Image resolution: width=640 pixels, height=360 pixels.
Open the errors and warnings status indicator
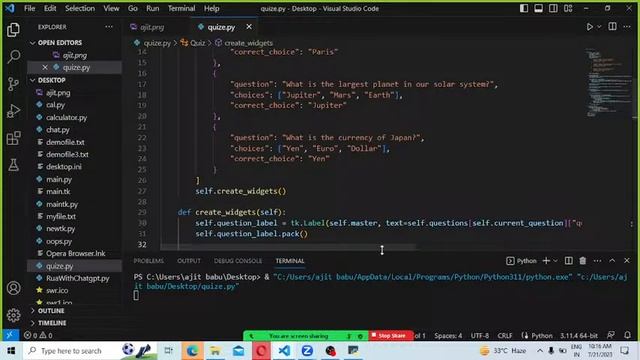pos(38,336)
